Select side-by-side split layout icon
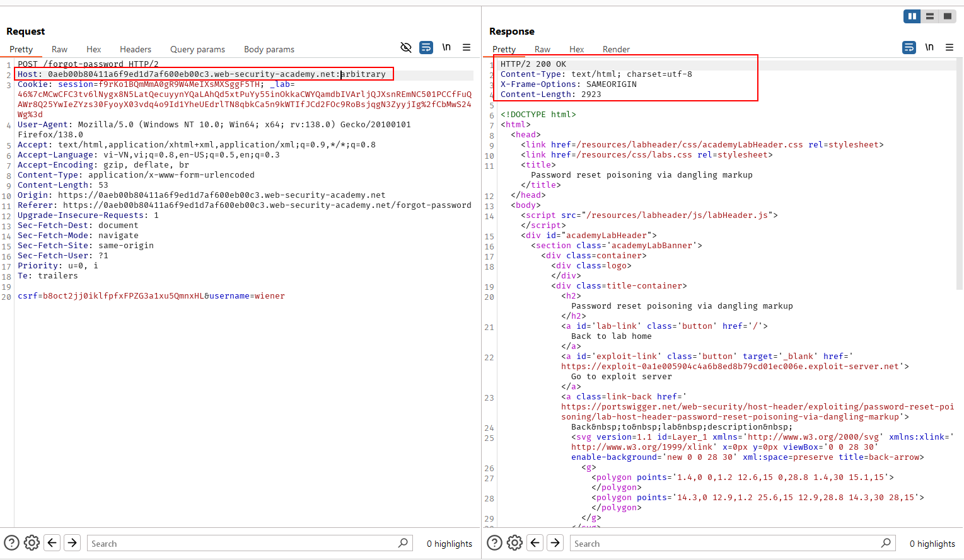Viewport: 964px width, 560px height. click(x=912, y=16)
